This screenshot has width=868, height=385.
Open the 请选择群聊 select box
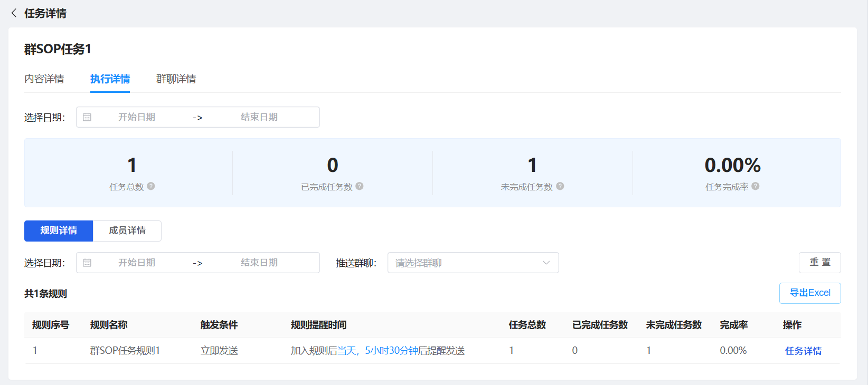[473, 263]
